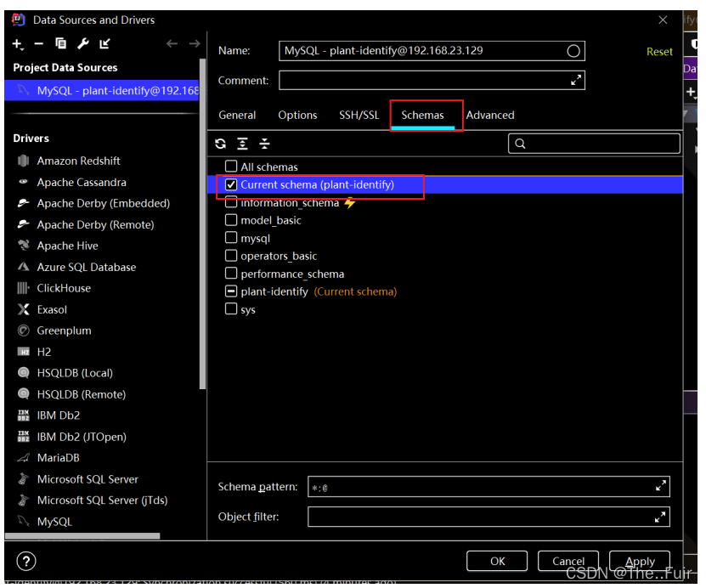The width and height of the screenshot is (706, 588).
Task: Switch to the General tab
Action: tap(237, 116)
